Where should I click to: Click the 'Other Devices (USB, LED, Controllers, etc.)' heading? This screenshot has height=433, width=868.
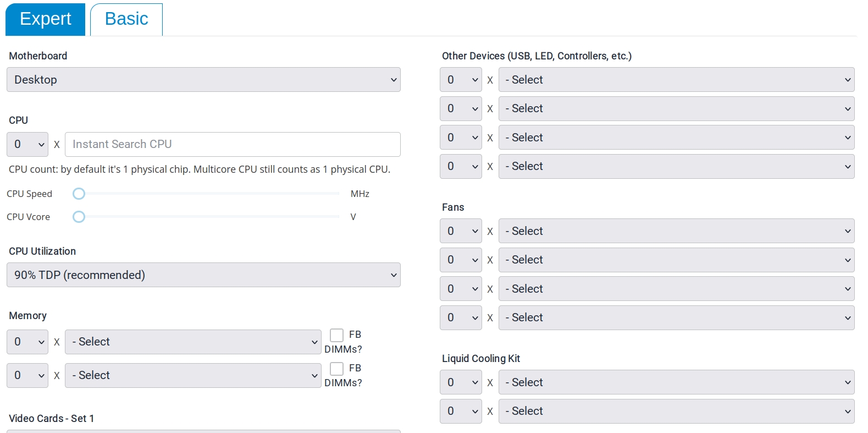[537, 56]
